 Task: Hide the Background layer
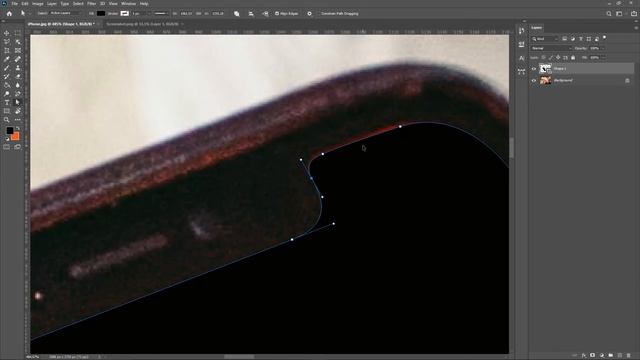(533, 80)
